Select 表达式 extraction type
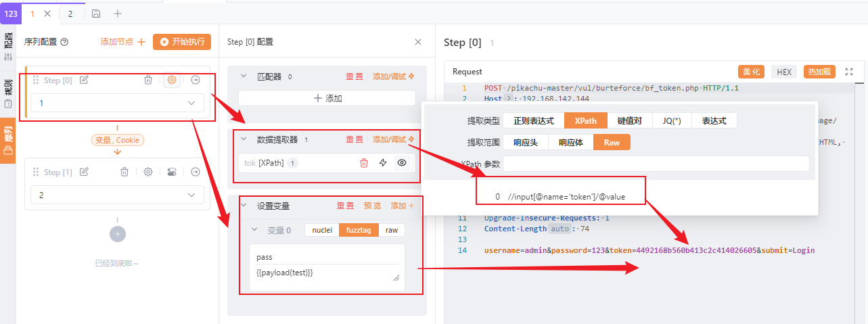Image resolution: width=868 pixels, height=324 pixels. 714,120
